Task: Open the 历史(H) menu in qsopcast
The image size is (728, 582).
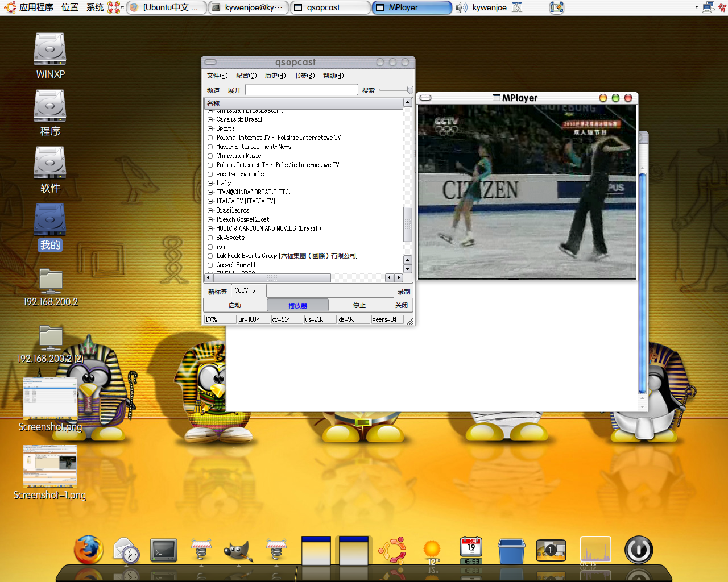Action: pos(275,76)
